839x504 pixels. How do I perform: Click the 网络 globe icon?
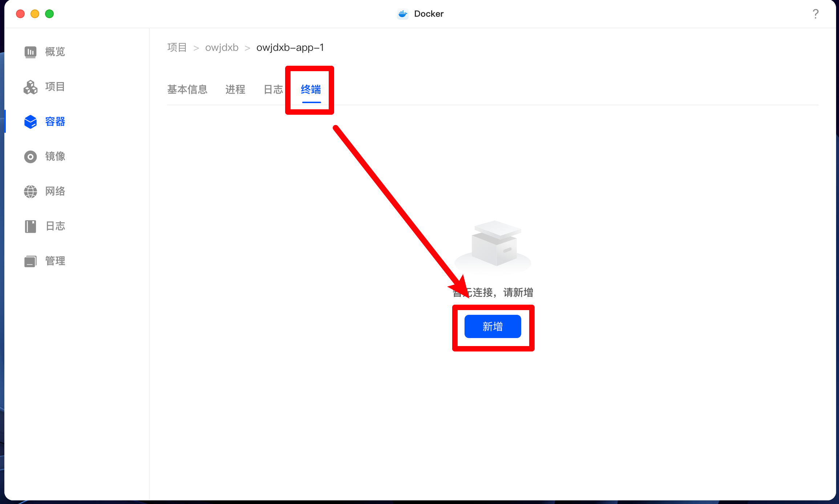[x=31, y=191]
